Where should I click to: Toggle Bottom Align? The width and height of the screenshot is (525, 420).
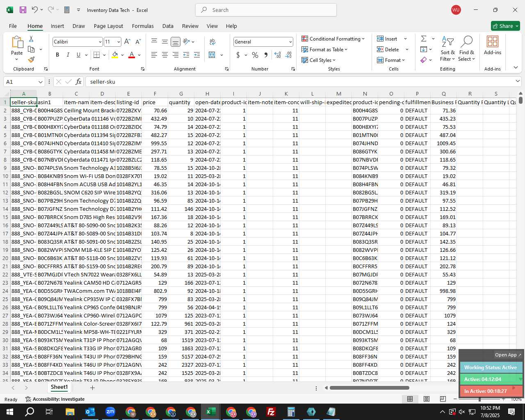176,41
